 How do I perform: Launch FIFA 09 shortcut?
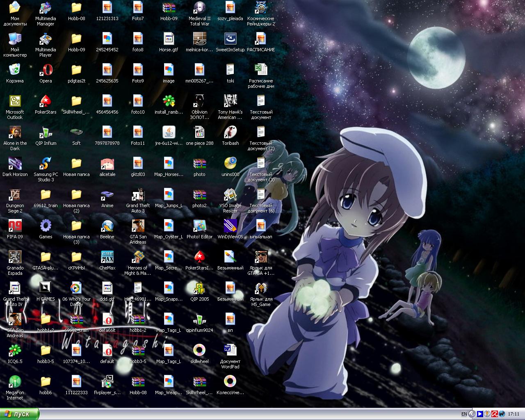coord(15,226)
